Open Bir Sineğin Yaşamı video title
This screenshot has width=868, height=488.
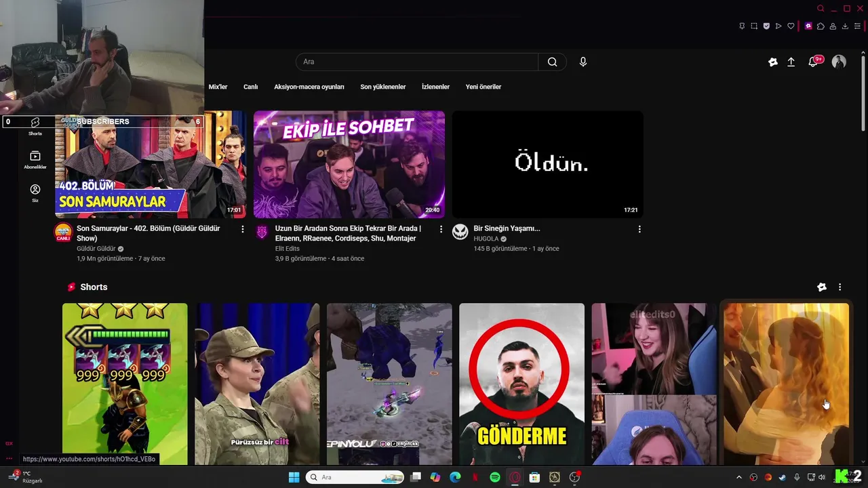pos(507,228)
